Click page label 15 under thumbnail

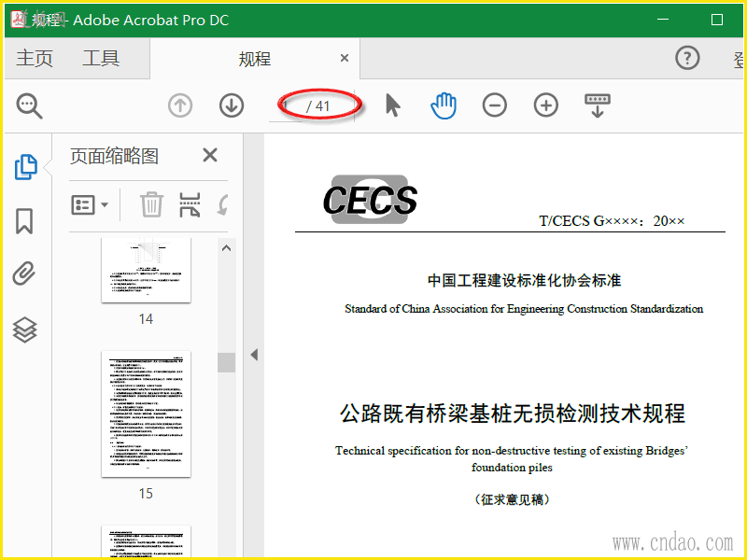click(x=146, y=494)
